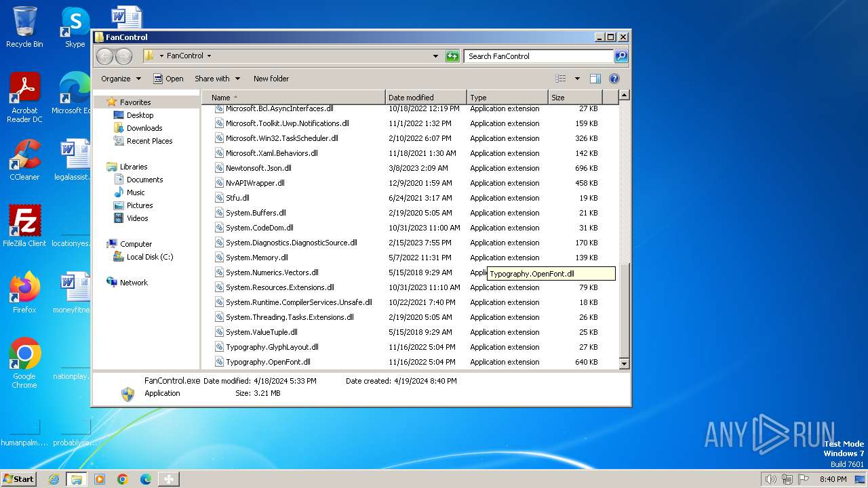Screen dimensions: 868x488
Task: Click the Action Center flag tray icon
Action: point(804,479)
